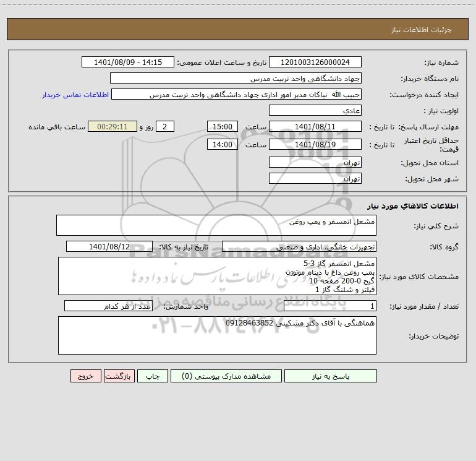
Task: Click the 'مهلت ارسال پاسخ: تا تاریخ :' label
Action: [x=414, y=127]
